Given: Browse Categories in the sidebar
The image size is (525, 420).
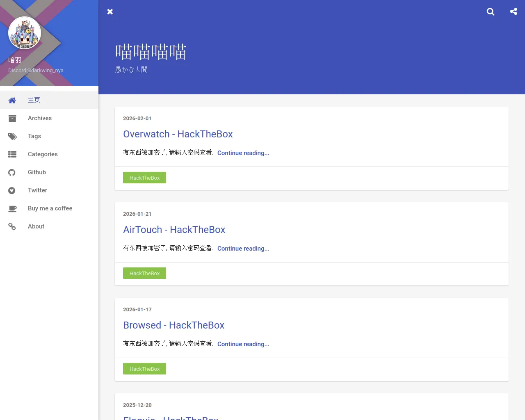Looking at the screenshot, I should (49, 154).
